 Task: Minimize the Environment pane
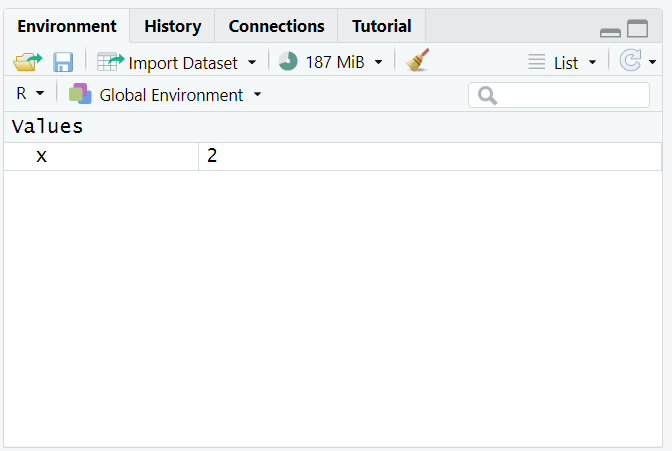pos(610,32)
